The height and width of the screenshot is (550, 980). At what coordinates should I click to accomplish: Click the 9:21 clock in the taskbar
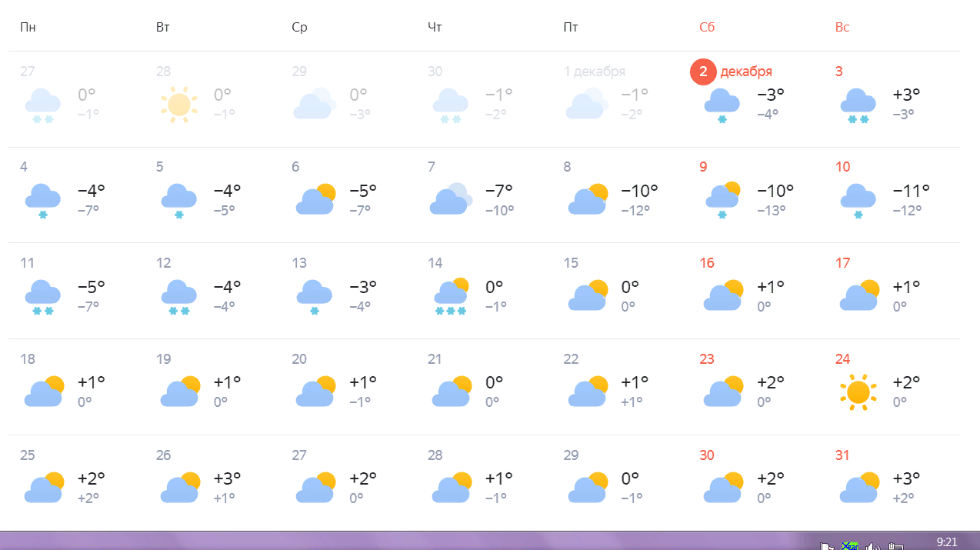click(947, 542)
